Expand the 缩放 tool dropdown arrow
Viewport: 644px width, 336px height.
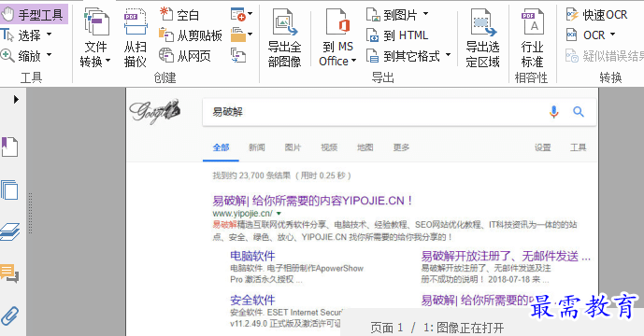49,54
